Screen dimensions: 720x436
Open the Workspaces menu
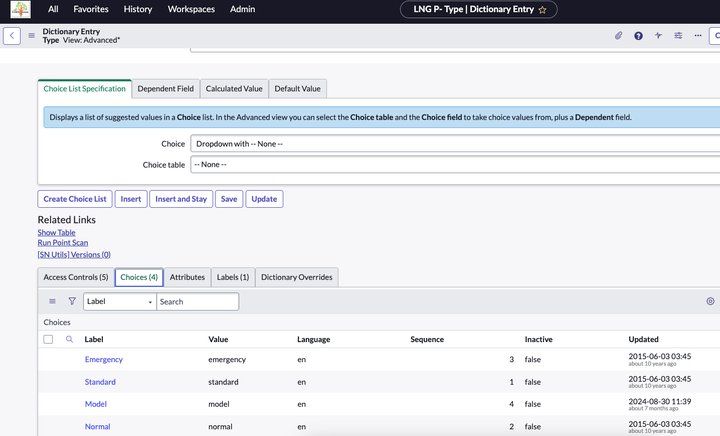click(x=191, y=9)
